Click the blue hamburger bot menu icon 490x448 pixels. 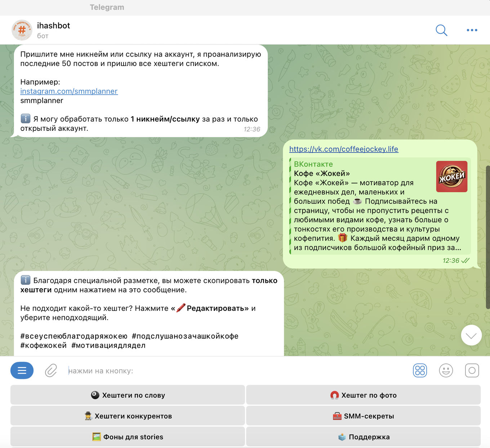coord(22,371)
